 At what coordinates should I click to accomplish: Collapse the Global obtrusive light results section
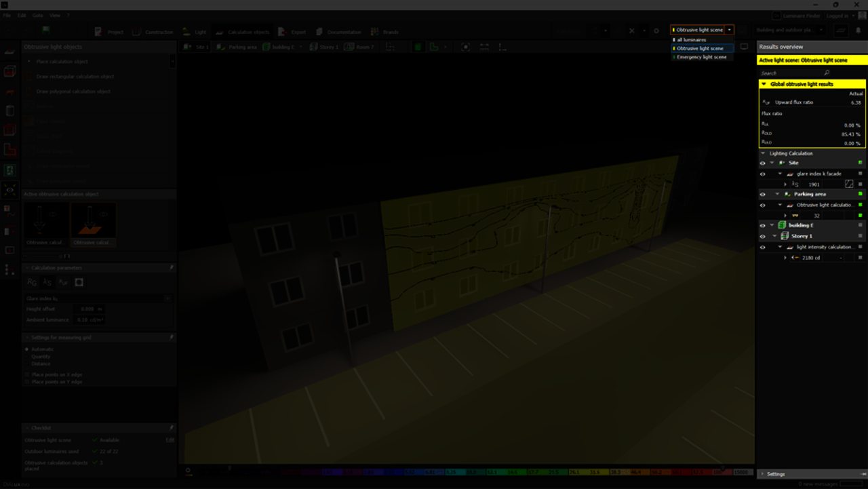764,84
